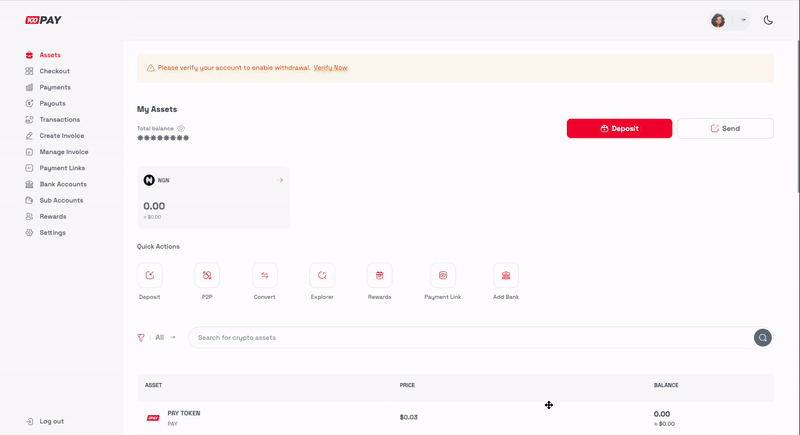800x435 pixels.
Task: Go to Payment Links menu item
Action: [62, 168]
